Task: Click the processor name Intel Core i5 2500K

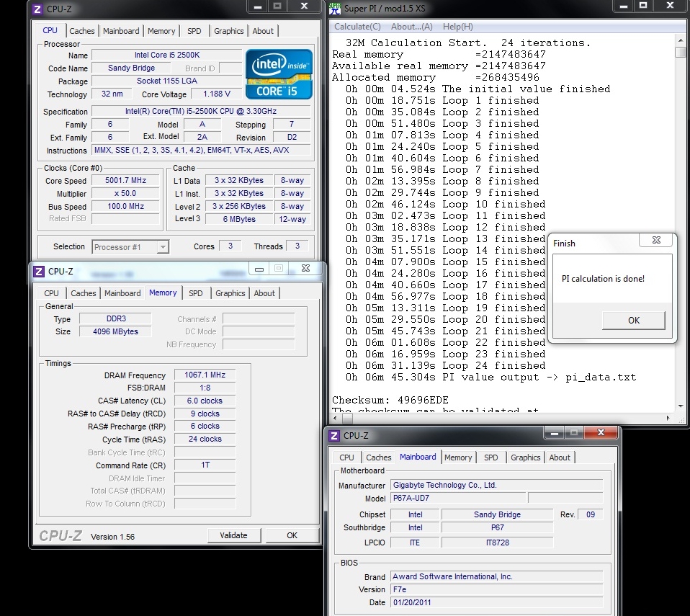Action: point(167,55)
